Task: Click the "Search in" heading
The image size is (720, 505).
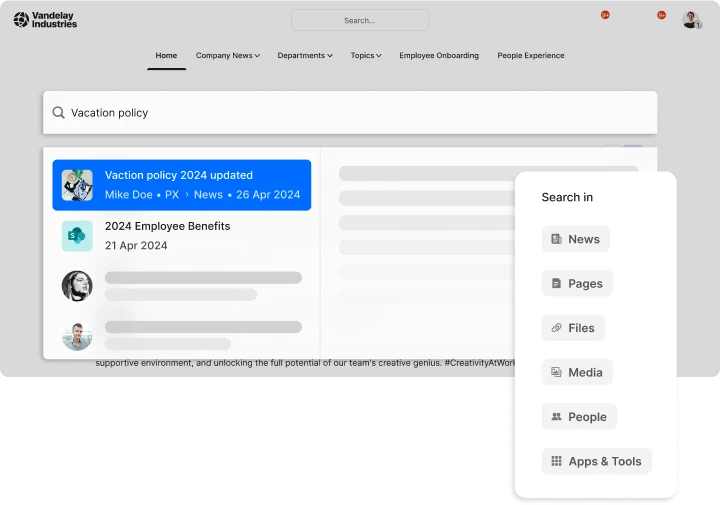Action: pyautogui.click(x=567, y=197)
